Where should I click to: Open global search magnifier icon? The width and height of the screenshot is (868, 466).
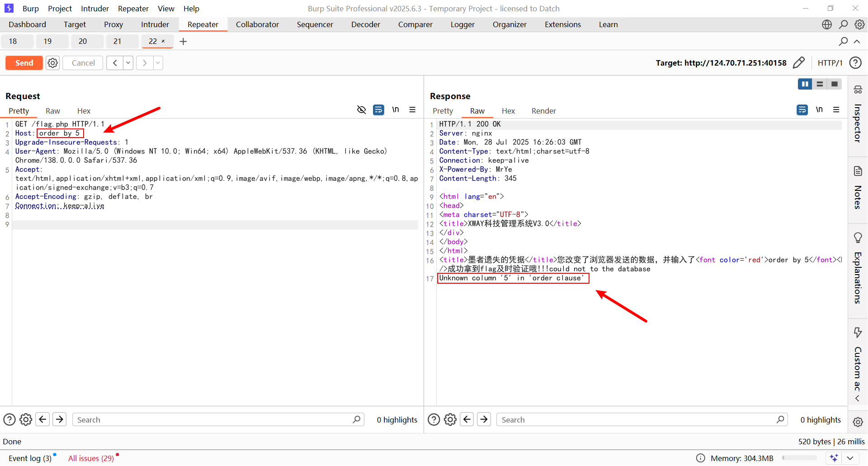pyautogui.click(x=843, y=24)
